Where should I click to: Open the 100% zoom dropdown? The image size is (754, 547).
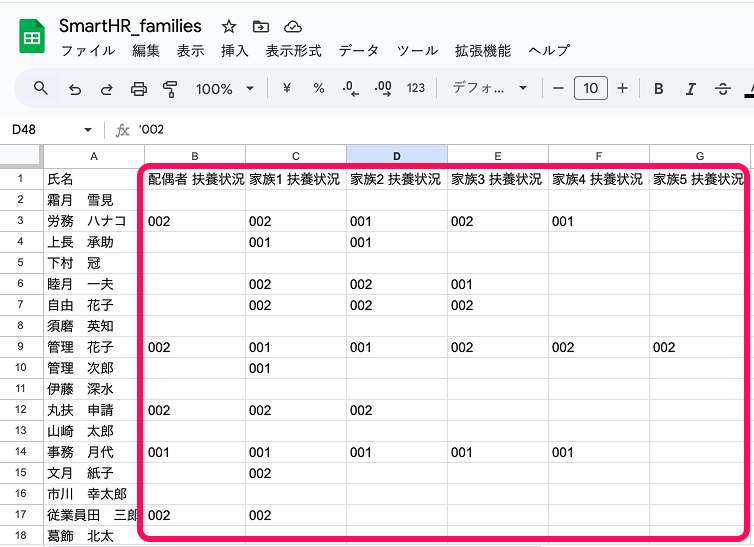(x=224, y=89)
